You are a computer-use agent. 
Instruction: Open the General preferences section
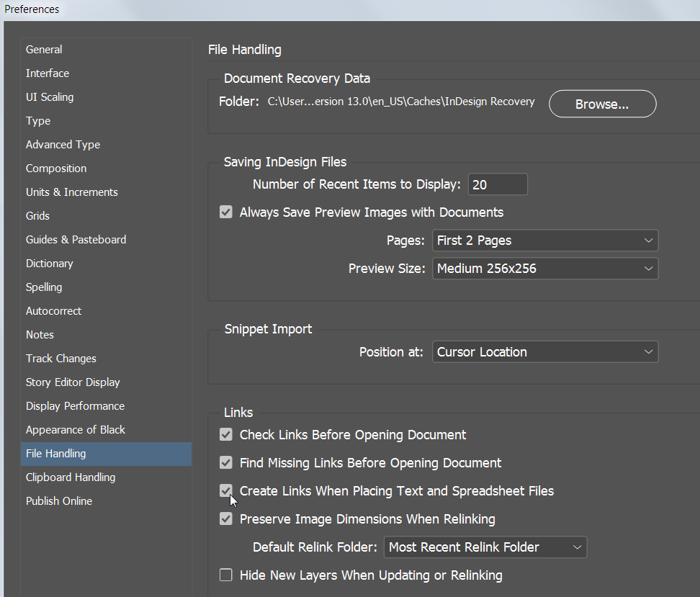pos(43,49)
